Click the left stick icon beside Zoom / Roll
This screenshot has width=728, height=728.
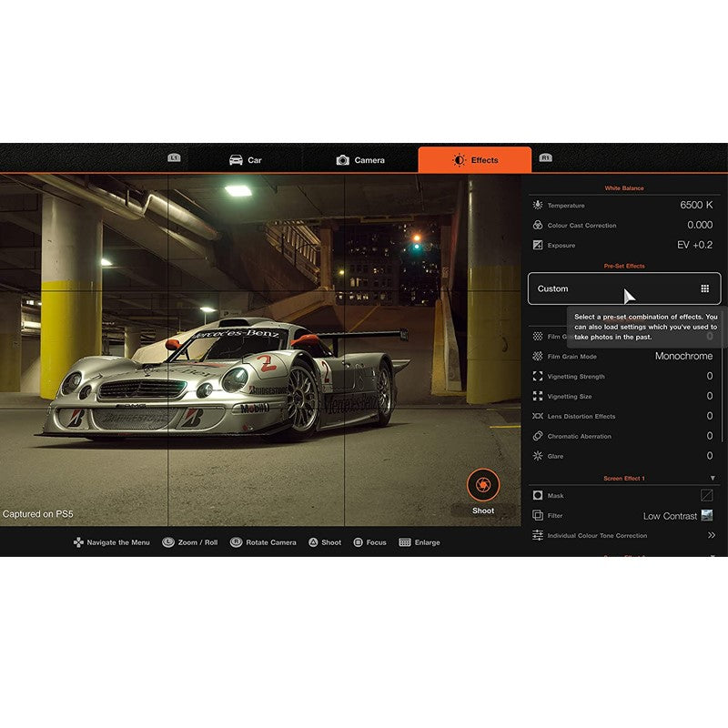168,542
